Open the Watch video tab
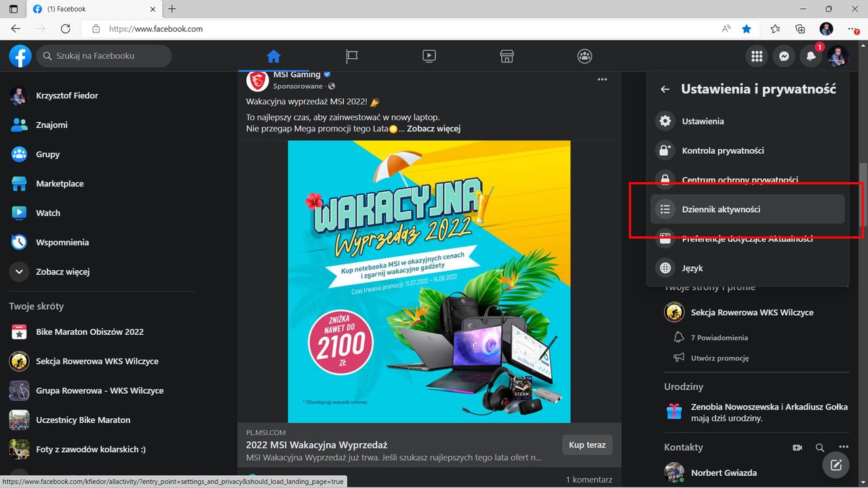868x488 pixels. pyautogui.click(x=429, y=56)
